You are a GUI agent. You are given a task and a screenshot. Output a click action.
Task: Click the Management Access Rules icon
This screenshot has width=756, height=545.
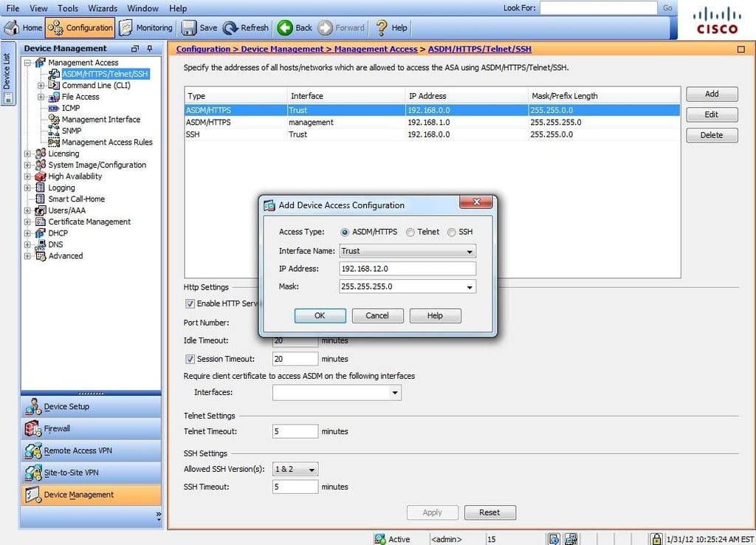coord(54,143)
